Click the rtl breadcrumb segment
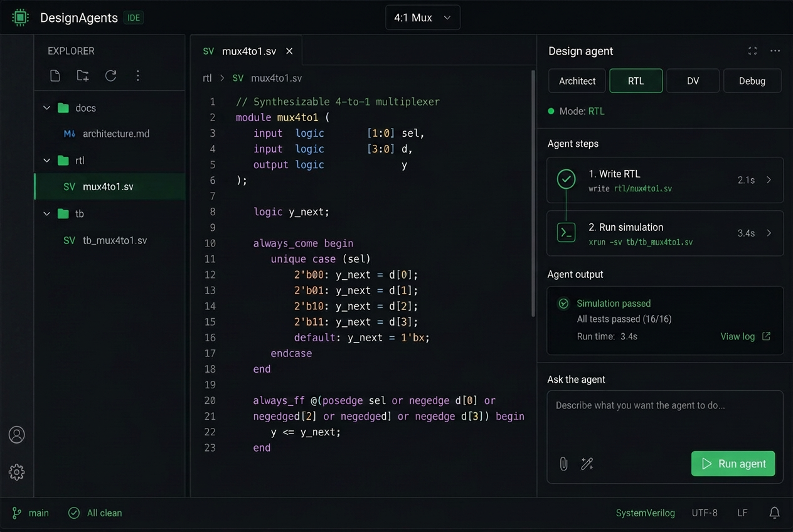Screen dimensions: 793x532 207,78
